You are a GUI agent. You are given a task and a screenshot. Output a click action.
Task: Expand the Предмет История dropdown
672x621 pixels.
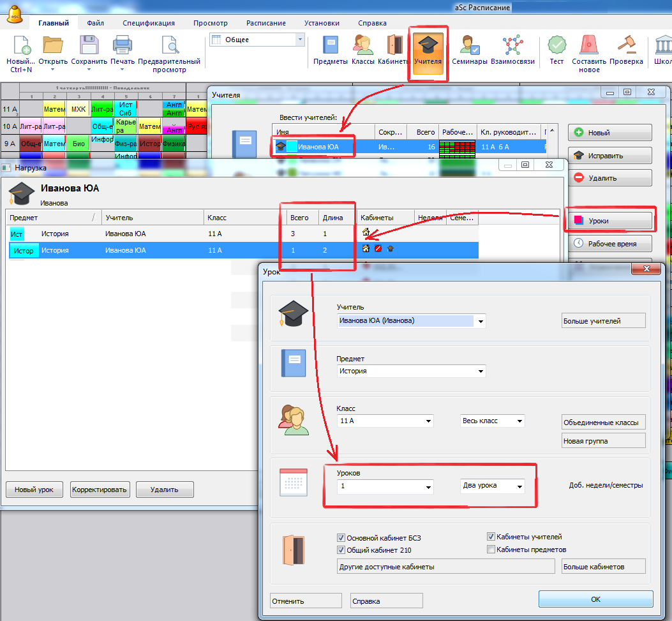[x=481, y=371]
